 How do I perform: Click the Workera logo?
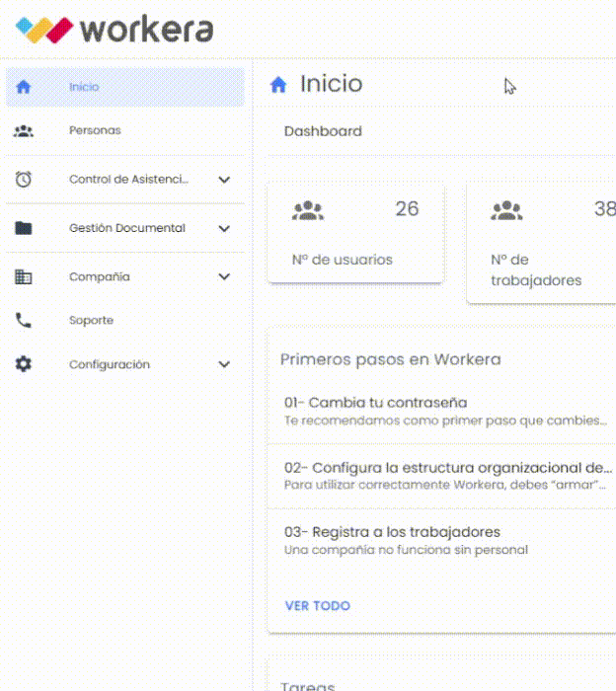115,30
